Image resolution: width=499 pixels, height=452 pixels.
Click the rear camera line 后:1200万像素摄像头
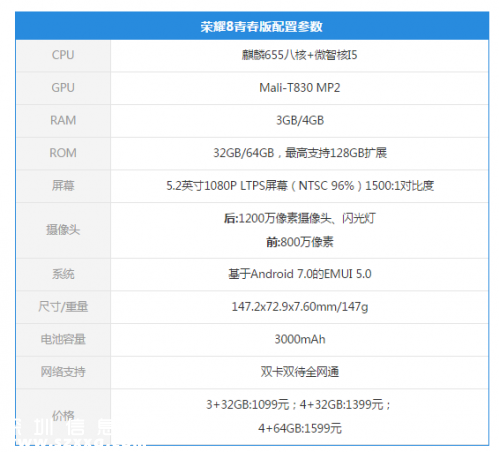(300, 218)
